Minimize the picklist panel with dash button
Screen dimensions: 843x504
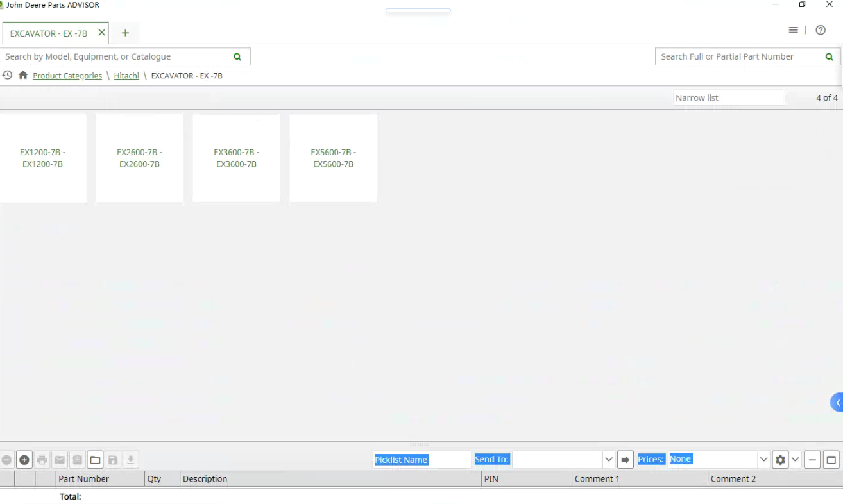(x=812, y=460)
